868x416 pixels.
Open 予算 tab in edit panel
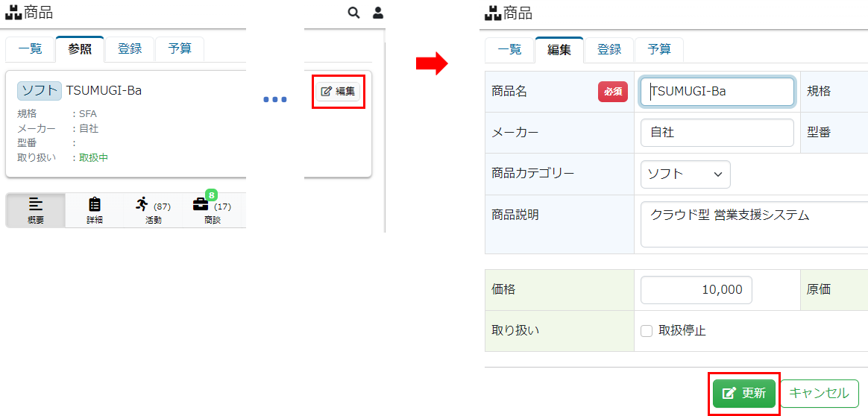658,49
